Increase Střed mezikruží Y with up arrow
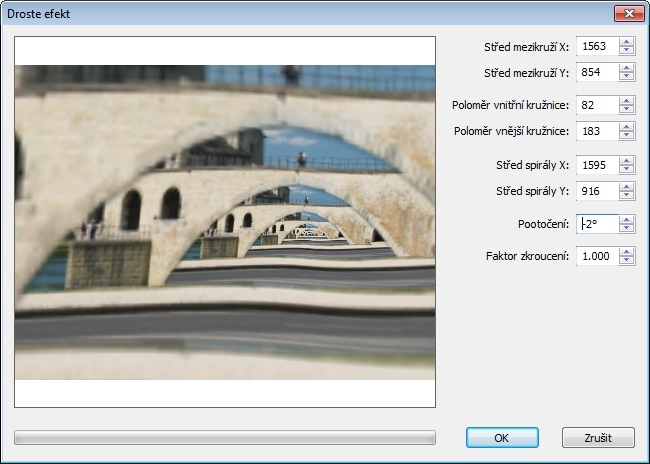Image resolution: width=650 pixels, height=464 pixels. tap(627, 68)
